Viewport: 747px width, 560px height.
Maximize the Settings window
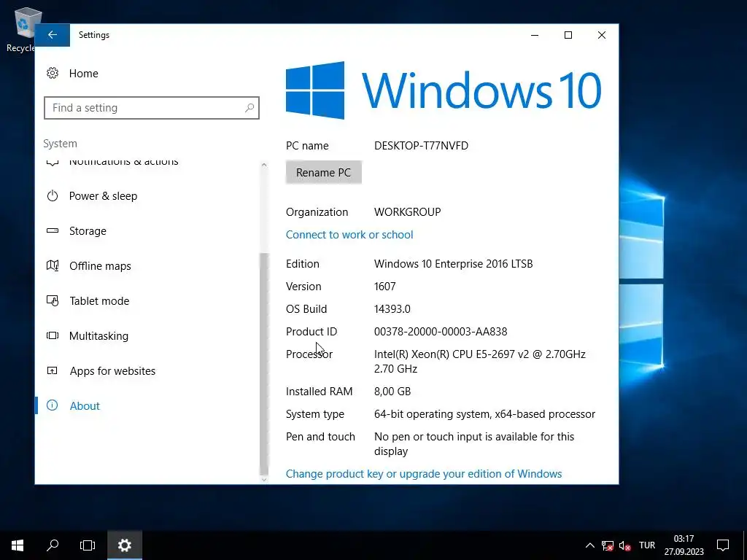tap(568, 35)
